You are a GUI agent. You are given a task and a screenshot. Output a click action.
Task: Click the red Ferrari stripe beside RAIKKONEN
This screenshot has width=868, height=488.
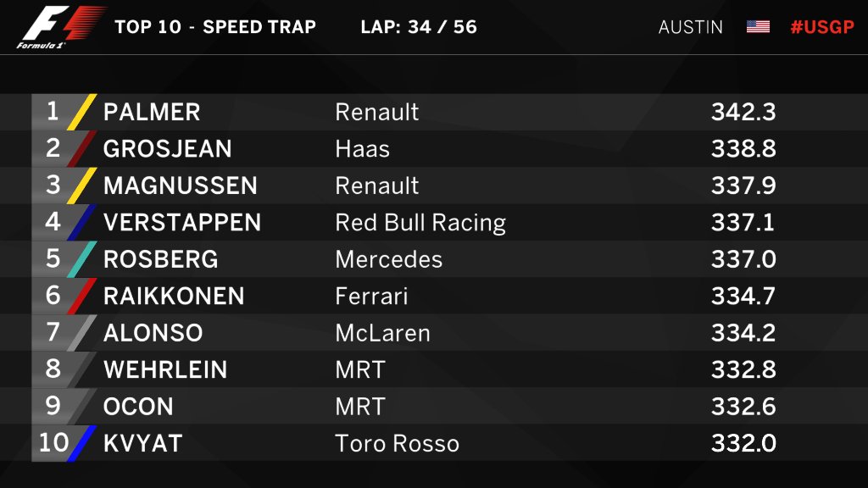pyautogui.click(x=82, y=296)
